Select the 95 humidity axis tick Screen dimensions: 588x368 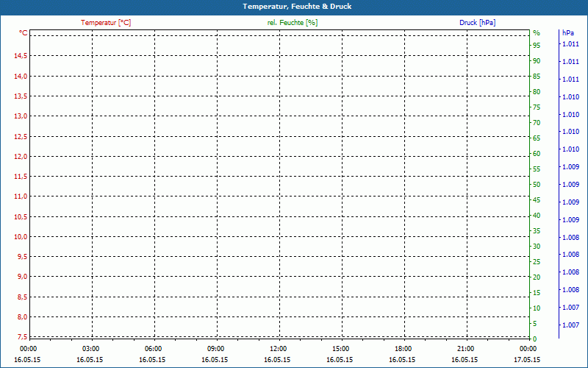point(537,46)
